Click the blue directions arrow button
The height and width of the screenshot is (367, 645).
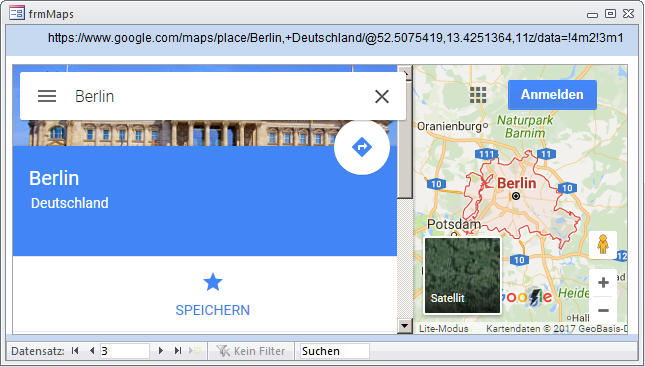pos(362,147)
